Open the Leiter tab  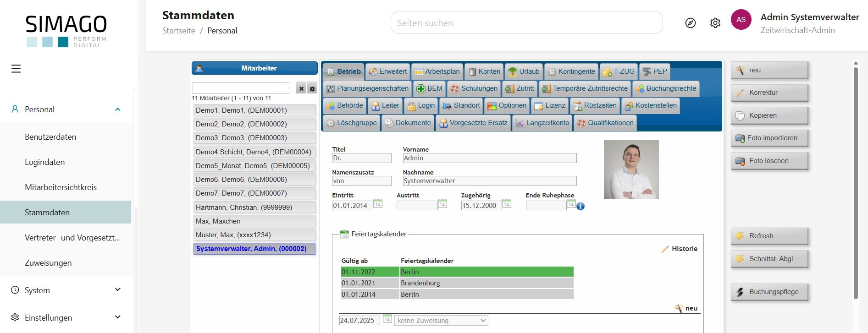[385, 105]
